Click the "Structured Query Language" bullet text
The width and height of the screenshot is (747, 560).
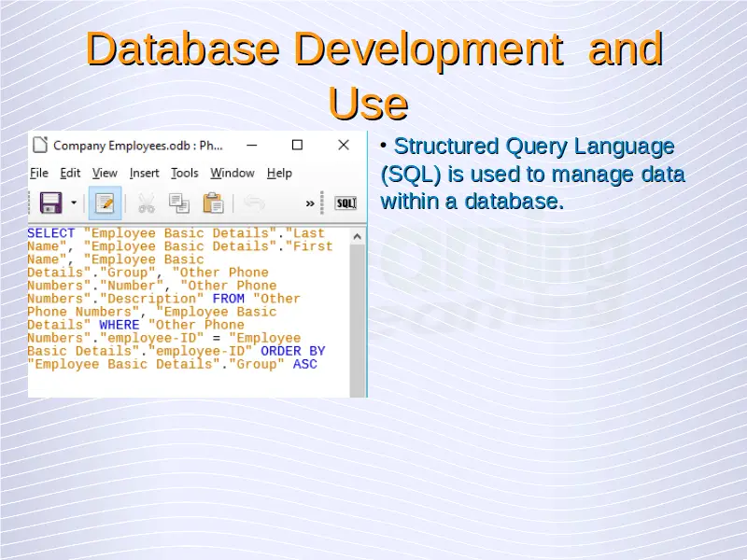[534, 147]
